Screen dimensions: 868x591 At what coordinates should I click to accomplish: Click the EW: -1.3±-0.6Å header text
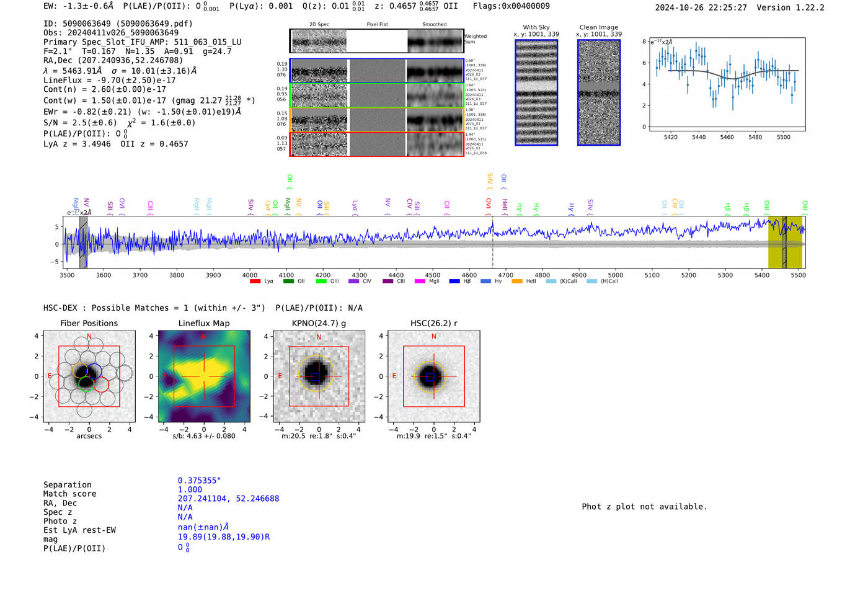pyautogui.click(x=79, y=6)
